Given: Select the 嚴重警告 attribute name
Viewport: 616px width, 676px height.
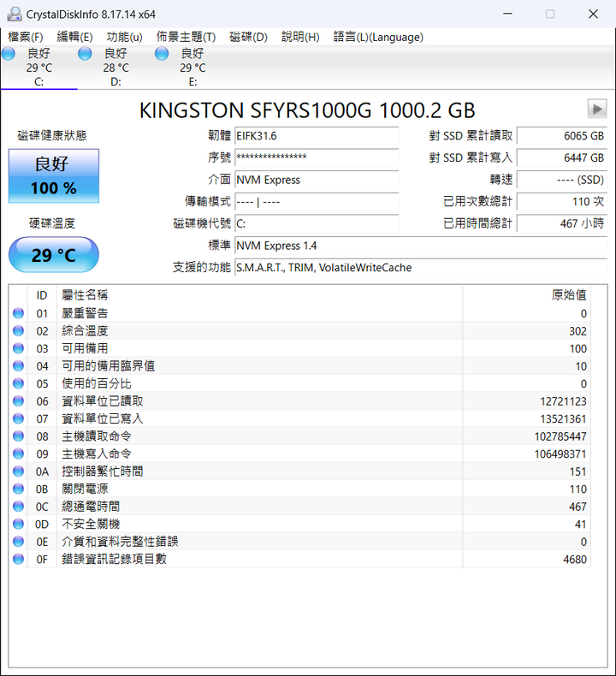Looking at the screenshot, I should (x=85, y=313).
